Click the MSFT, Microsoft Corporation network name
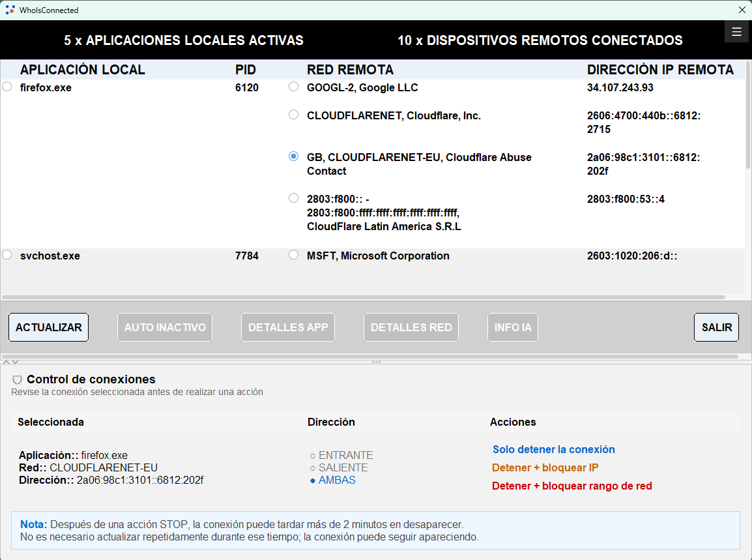 [x=378, y=256]
